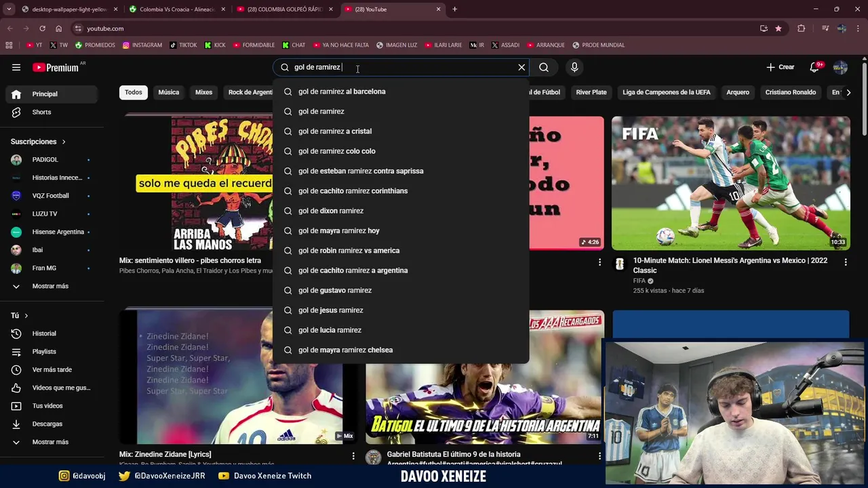868x488 pixels.
Task: Open the apps grid in bookmarks bar
Action: pos(9,45)
